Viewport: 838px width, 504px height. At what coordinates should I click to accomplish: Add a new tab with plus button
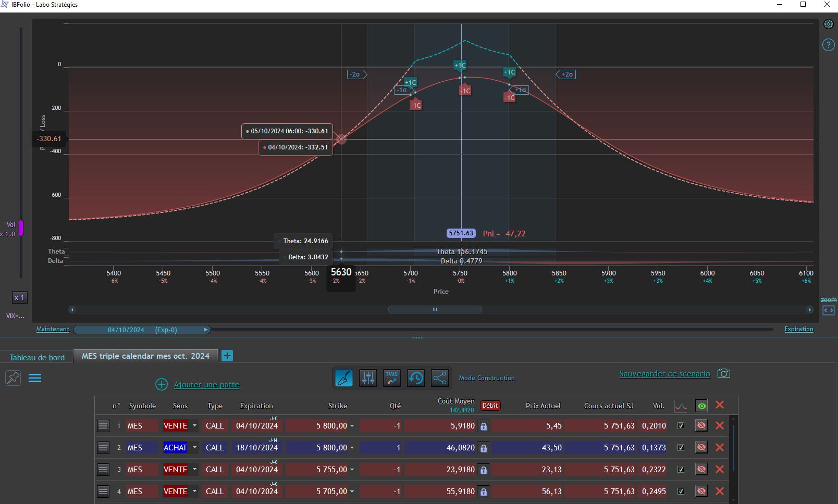[227, 356]
